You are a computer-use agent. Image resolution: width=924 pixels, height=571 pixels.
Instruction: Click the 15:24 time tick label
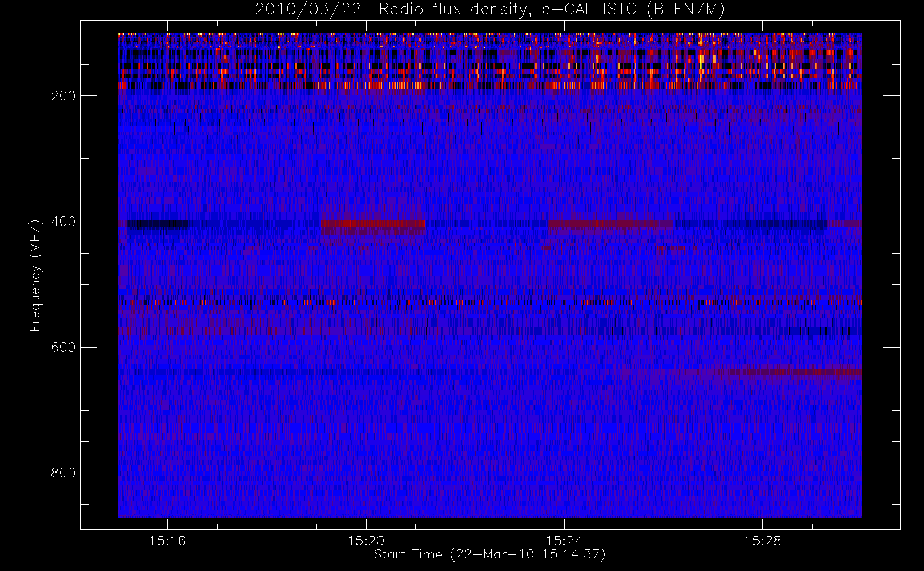[564, 541]
